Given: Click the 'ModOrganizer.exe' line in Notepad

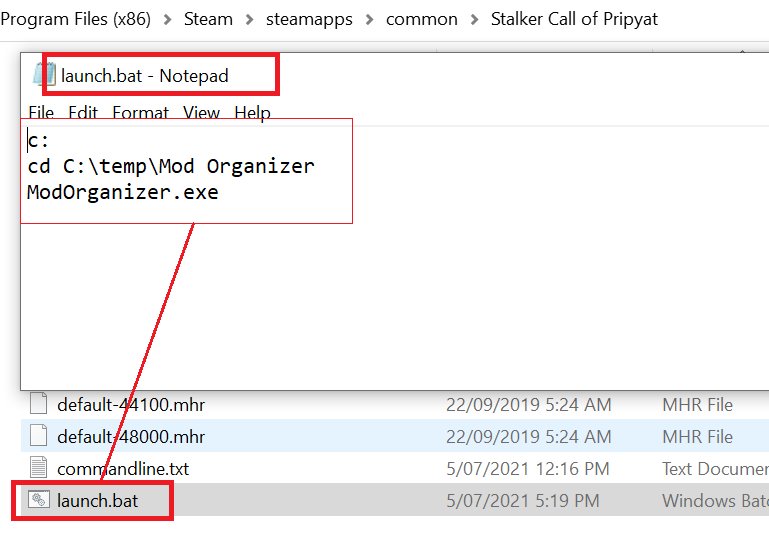Looking at the screenshot, I should (x=123, y=192).
